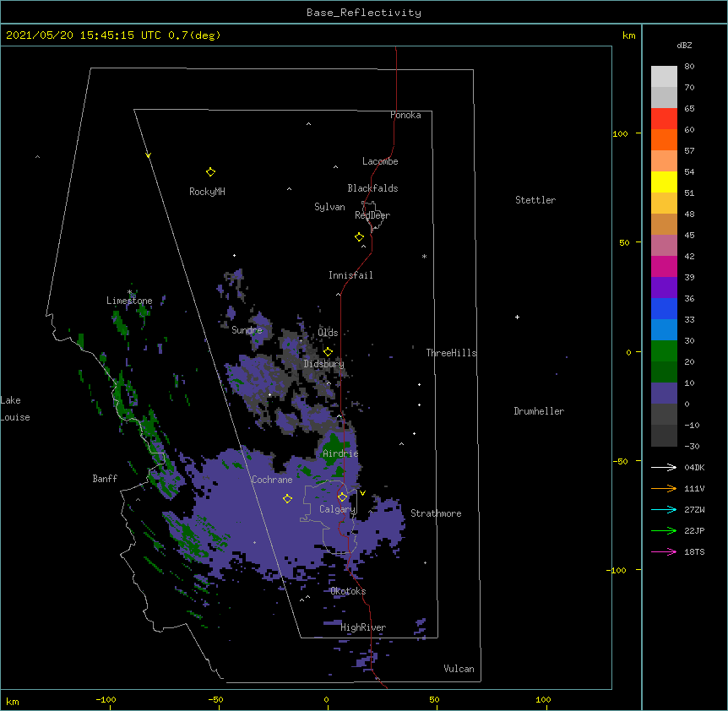Select the Lacombe label

(x=380, y=161)
